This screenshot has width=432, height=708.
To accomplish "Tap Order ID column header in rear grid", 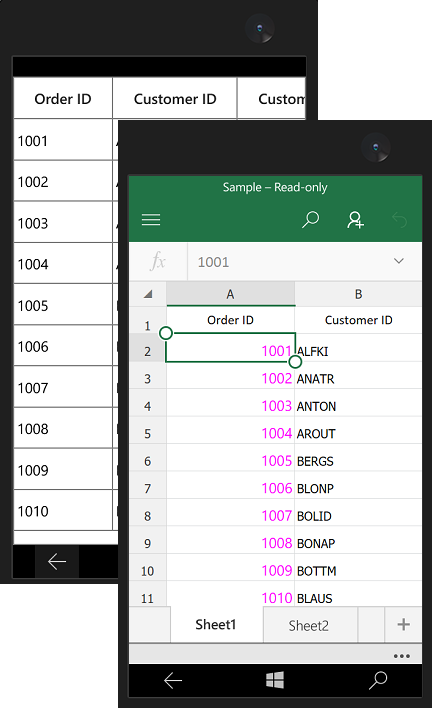I will point(63,98).
